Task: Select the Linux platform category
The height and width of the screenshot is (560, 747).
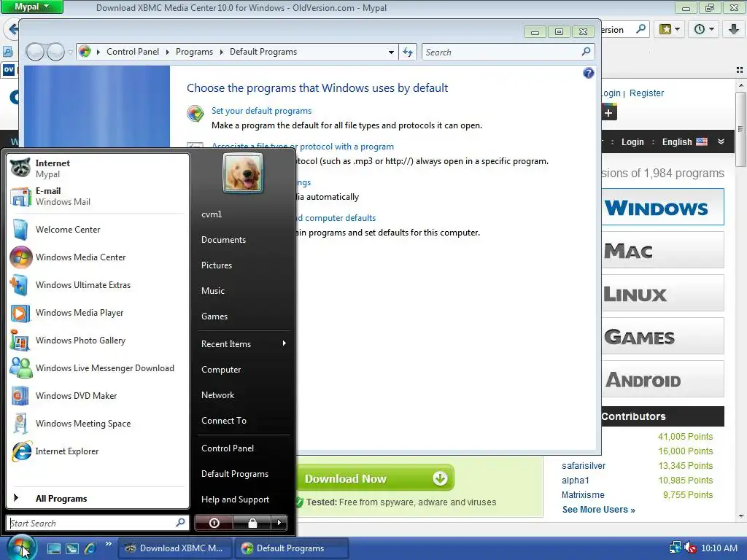Action: click(662, 293)
